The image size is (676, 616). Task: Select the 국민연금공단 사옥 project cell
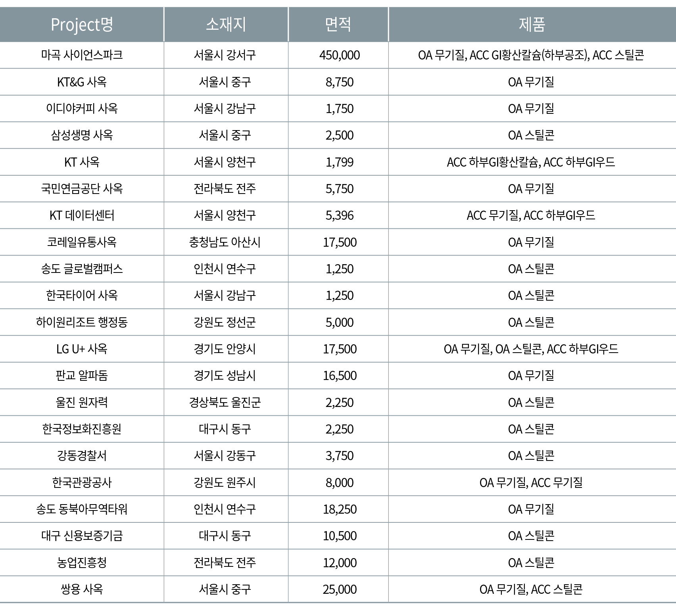[x=82, y=188]
